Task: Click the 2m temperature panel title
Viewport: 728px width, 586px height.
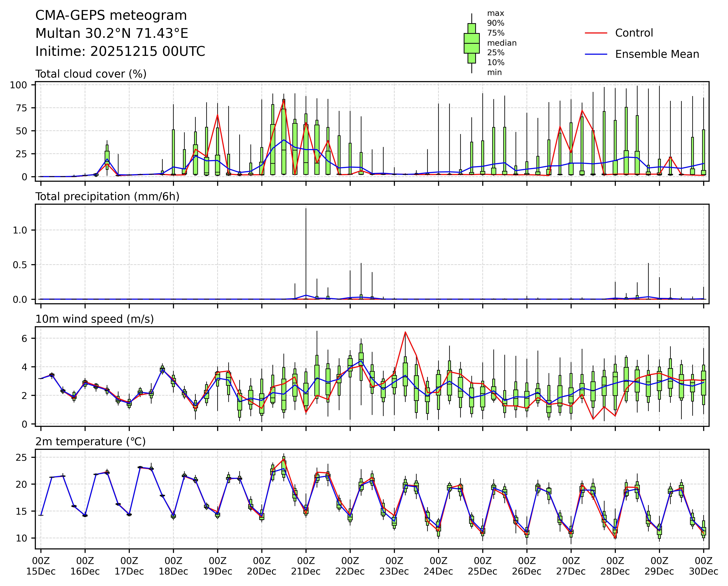Action: [x=90, y=442]
